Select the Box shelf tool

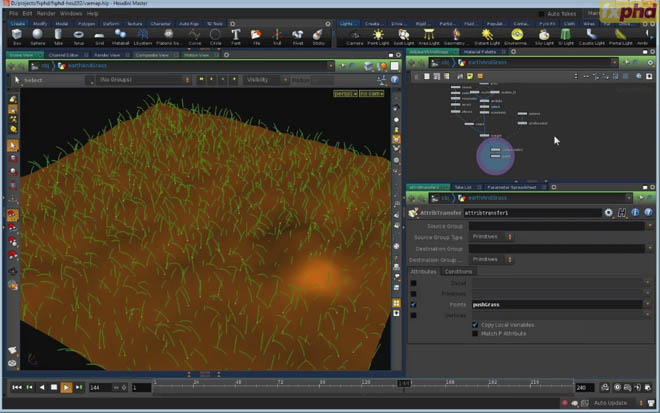(17, 36)
